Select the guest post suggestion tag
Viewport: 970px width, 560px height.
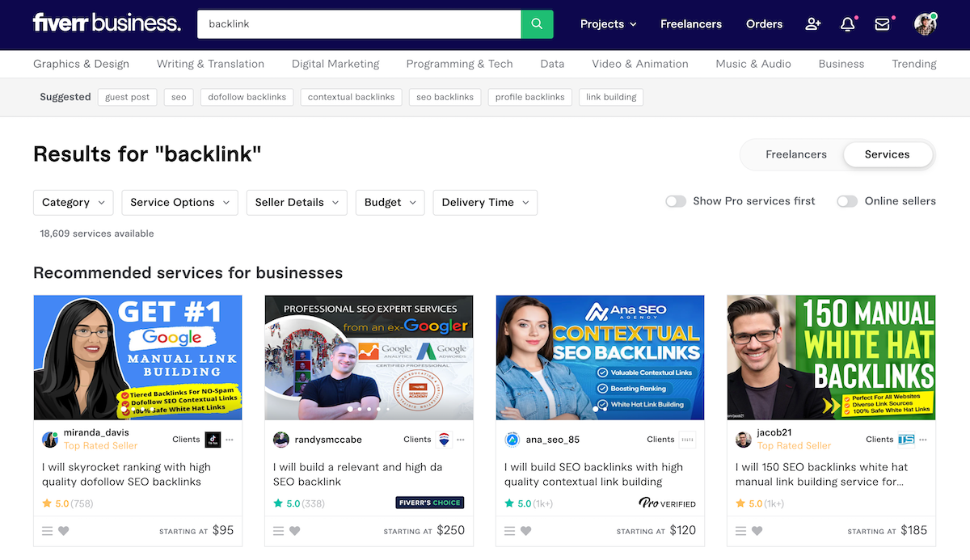tap(128, 97)
